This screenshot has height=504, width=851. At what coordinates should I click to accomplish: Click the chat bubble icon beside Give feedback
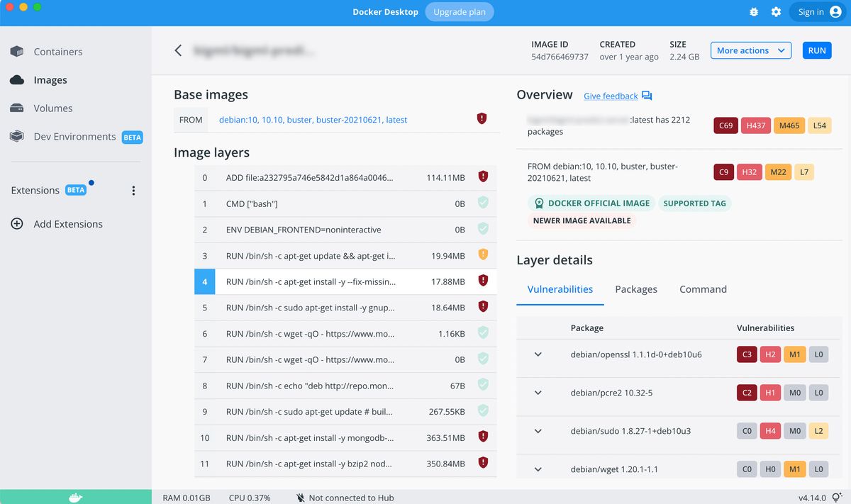647,96
